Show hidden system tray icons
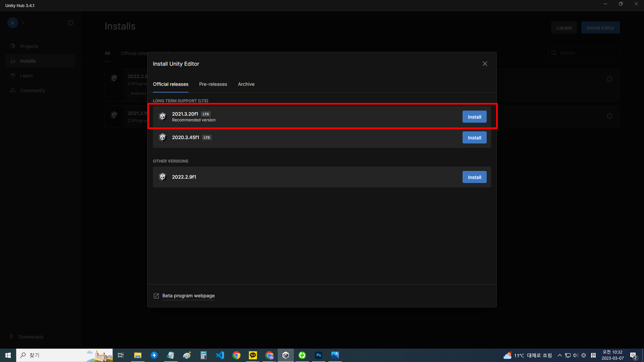The image size is (644, 362). (559, 355)
